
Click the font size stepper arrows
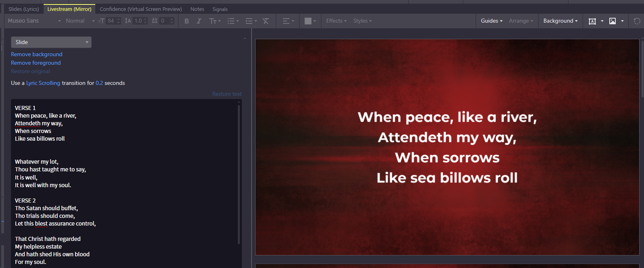pyautogui.click(x=119, y=21)
